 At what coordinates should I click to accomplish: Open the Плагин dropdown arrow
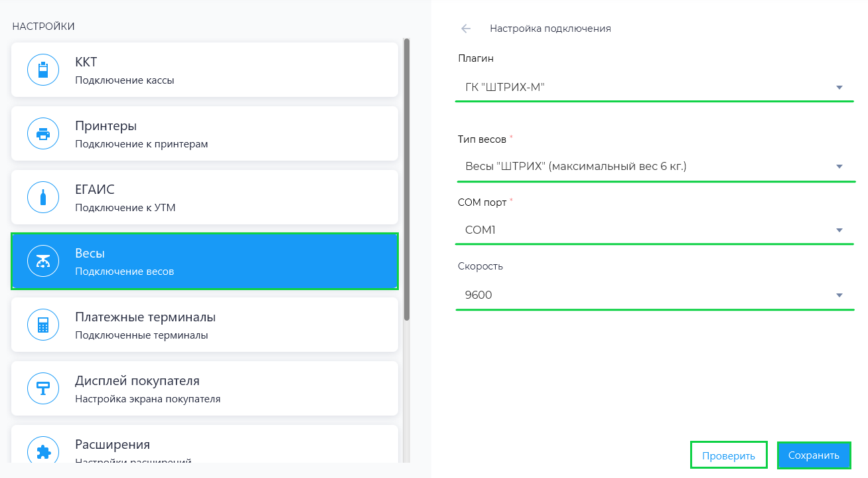click(x=839, y=88)
